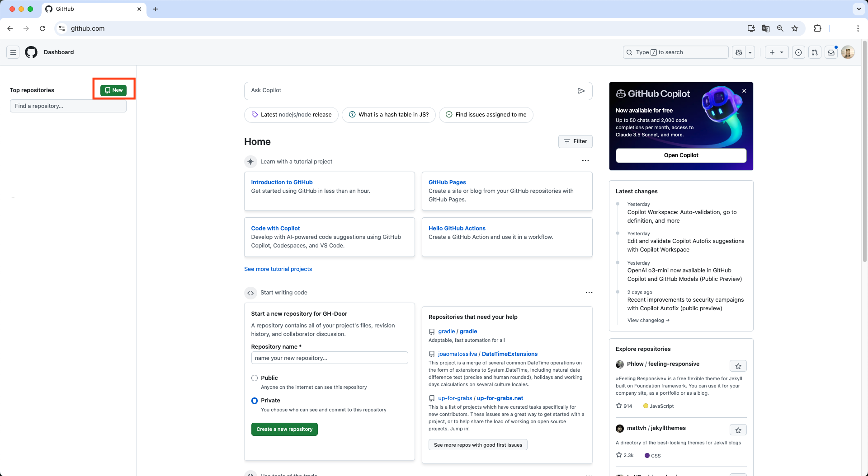Click See more repos with good first issues

pyautogui.click(x=478, y=445)
